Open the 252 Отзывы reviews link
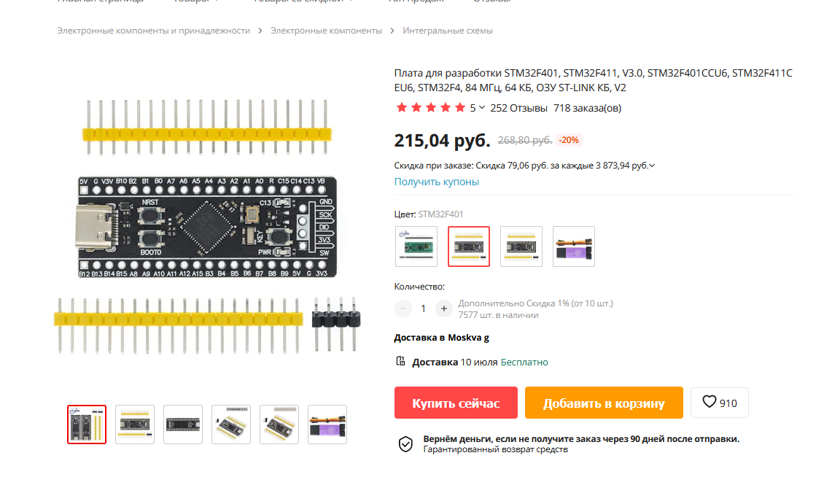The image size is (816, 504). point(518,108)
